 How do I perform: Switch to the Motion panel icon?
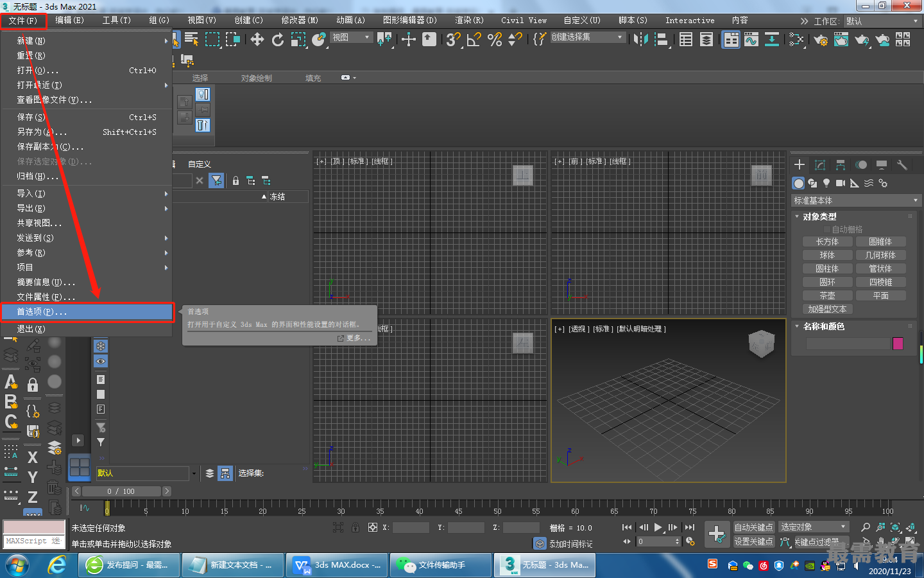click(861, 165)
